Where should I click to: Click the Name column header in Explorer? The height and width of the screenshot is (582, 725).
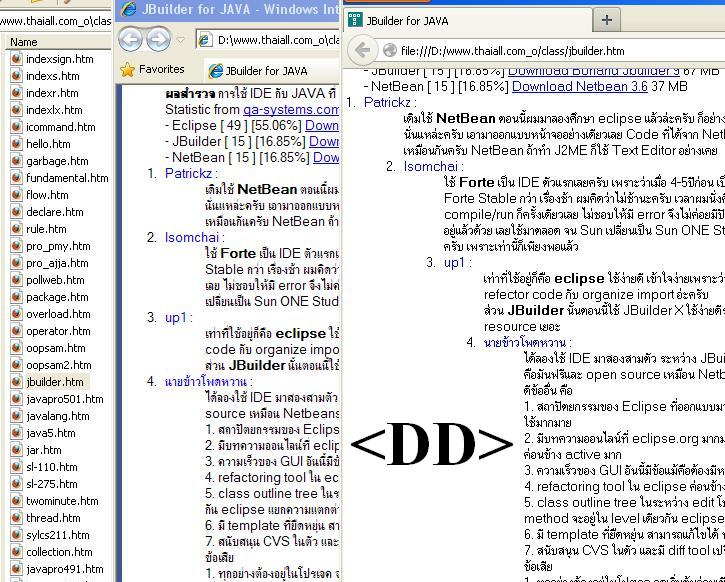[24, 42]
